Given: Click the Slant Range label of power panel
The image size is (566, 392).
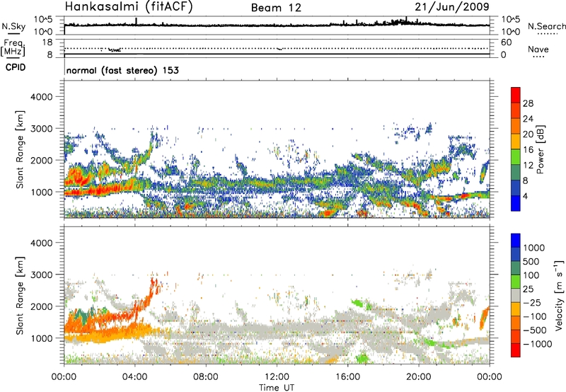Looking at the screenshot, I should click(20, 149).
